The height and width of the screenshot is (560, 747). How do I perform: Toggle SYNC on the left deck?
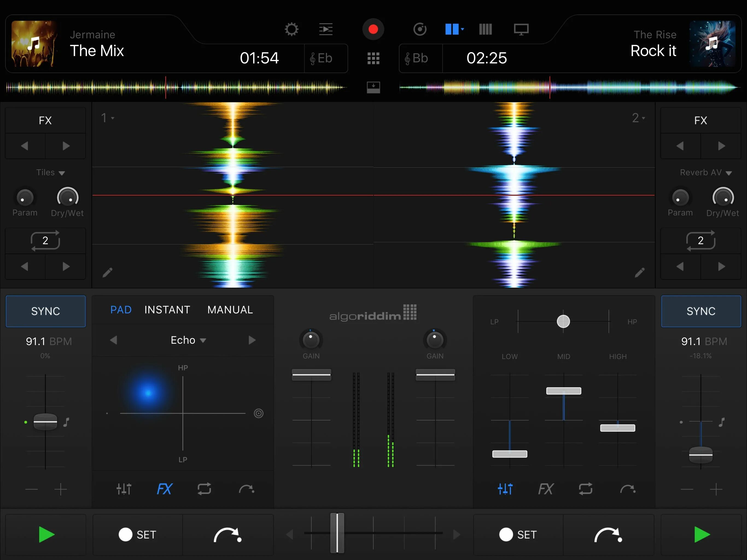(46, 311)
